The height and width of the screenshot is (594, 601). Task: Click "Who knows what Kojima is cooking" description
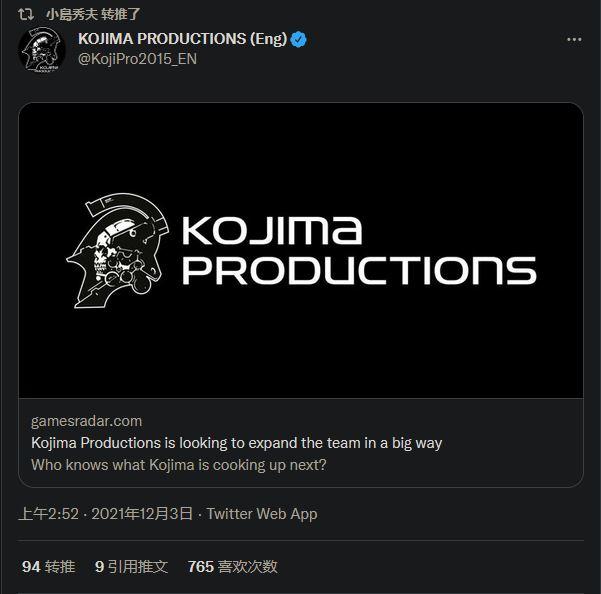(x=179, y=464)
